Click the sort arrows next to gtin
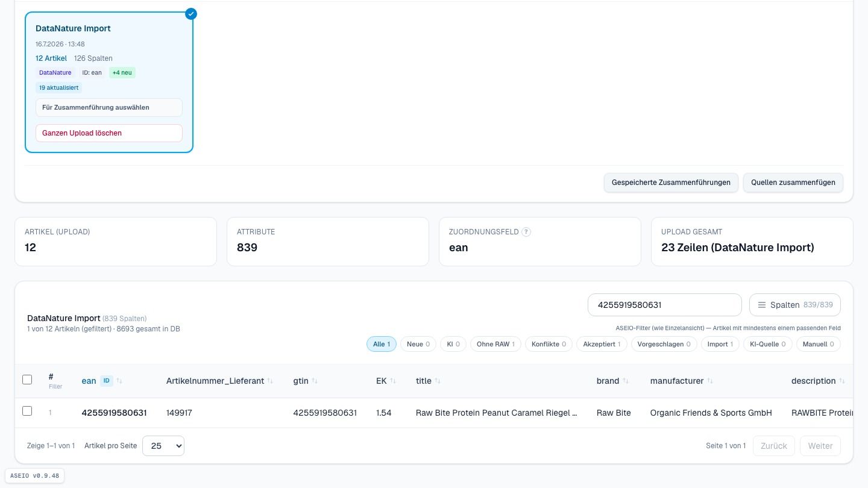This screenshot has width=868, height=488. pos(315,381)
